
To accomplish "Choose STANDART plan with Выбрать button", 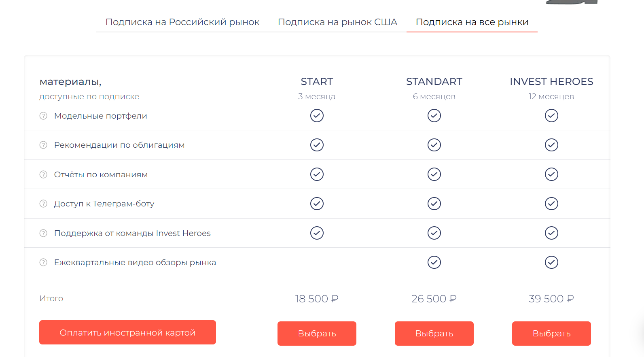I will click(x=434, y=334).
